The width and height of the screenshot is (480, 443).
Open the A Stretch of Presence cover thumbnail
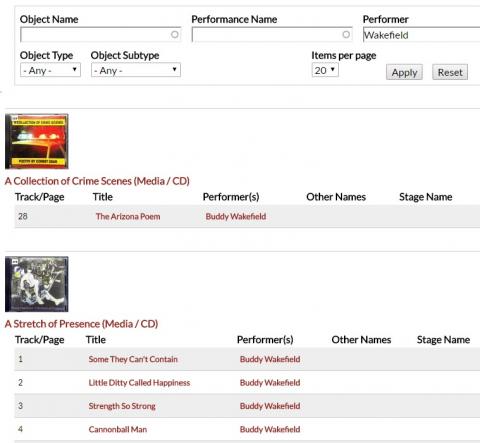[x=37, y=284]
